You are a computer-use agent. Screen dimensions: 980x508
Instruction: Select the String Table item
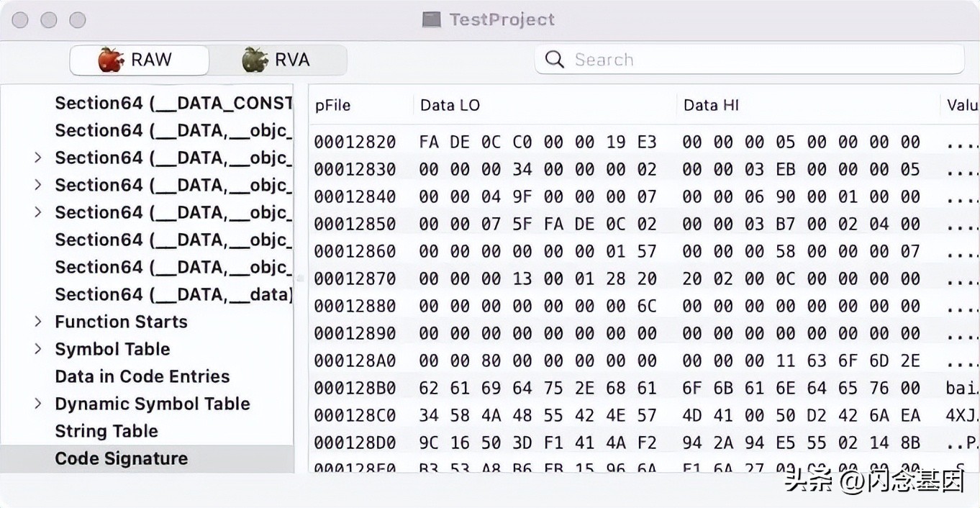106,431
